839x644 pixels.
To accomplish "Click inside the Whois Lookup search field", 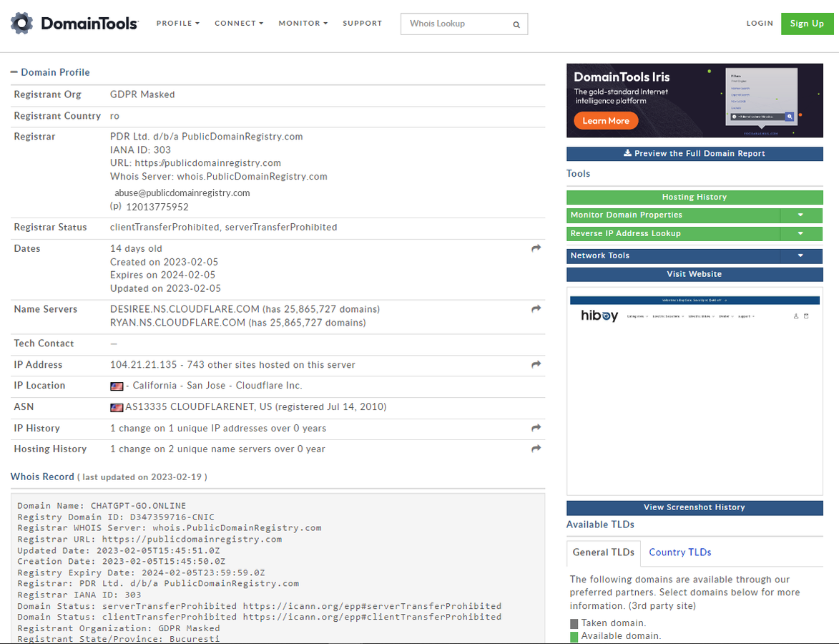I will point(456,24).
